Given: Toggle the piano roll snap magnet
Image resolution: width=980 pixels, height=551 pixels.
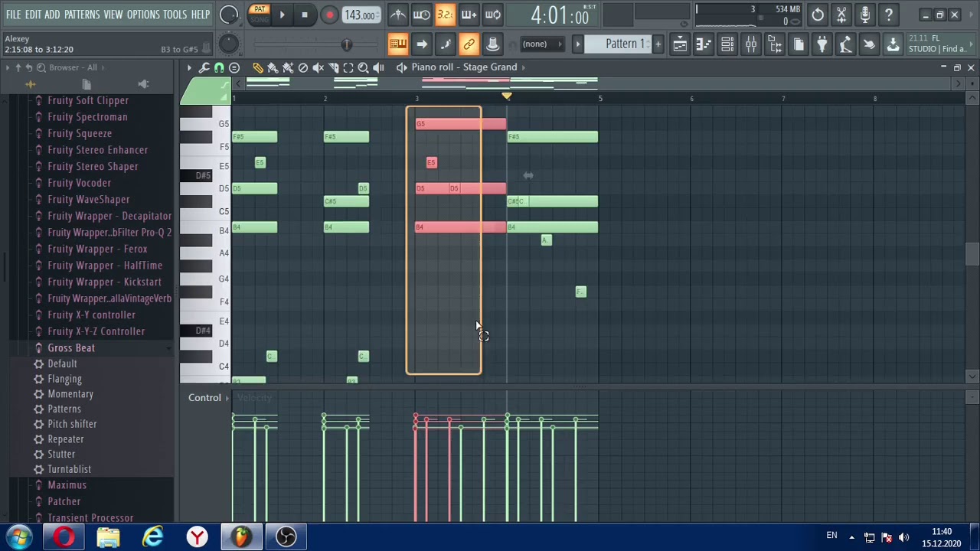Looking at the screenshot, I should [x=219, y=67].
